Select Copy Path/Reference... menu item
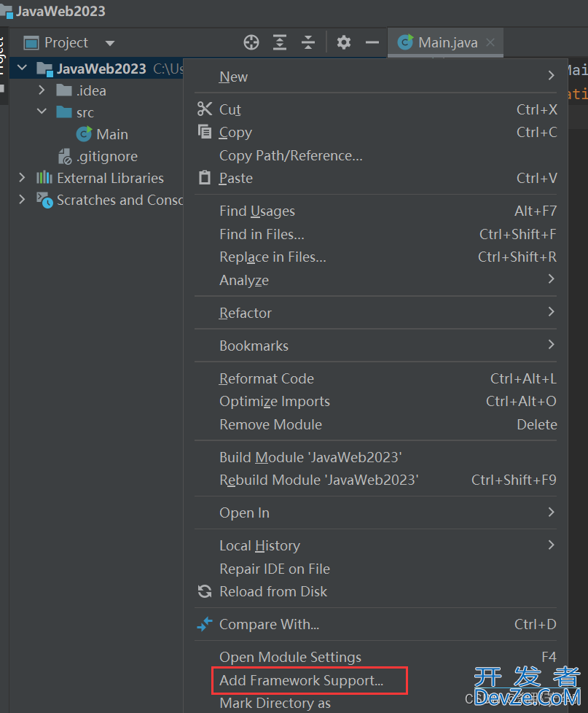588x713 pixels. (x=375, y=155)
